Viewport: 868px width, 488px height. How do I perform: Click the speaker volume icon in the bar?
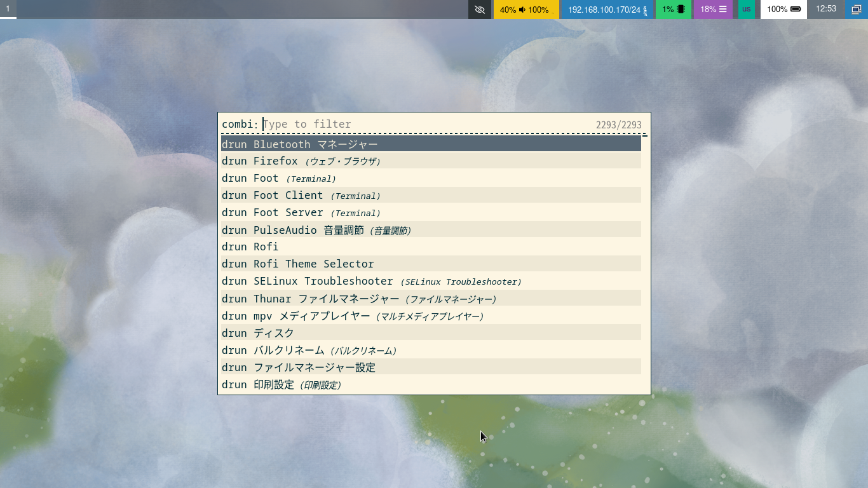[522, 10]
